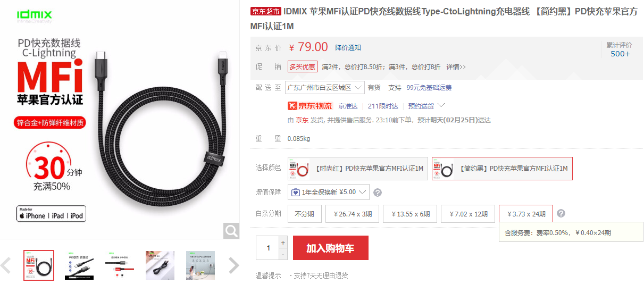Expand the 1年全保换新 warranty dropdown
Screen dimensions: 644x284
click(328, 192)
